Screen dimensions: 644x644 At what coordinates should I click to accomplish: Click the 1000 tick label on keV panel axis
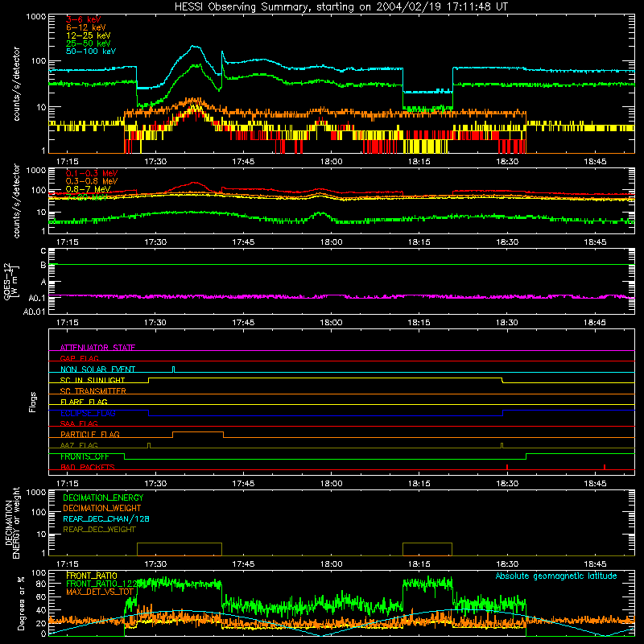36,16
